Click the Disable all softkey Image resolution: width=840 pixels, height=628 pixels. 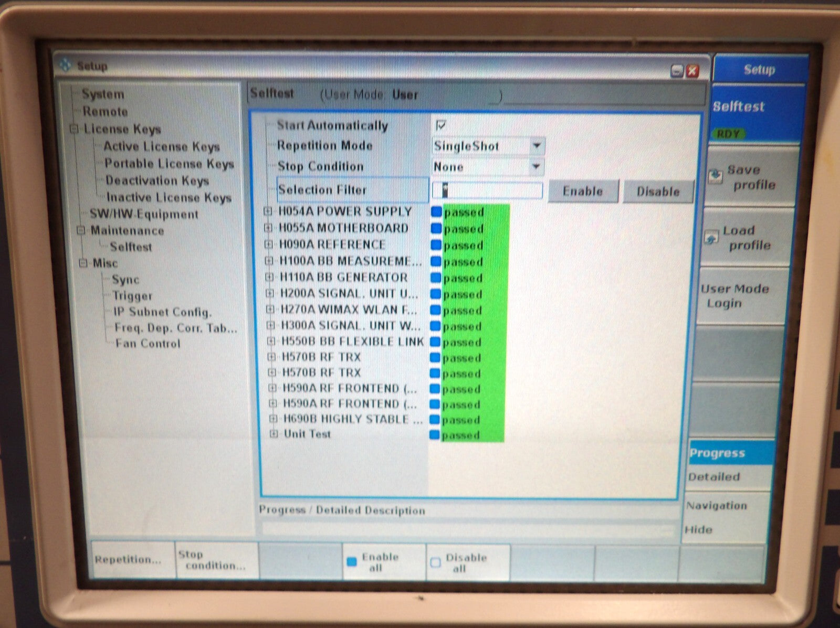click(x=468, y=562)
